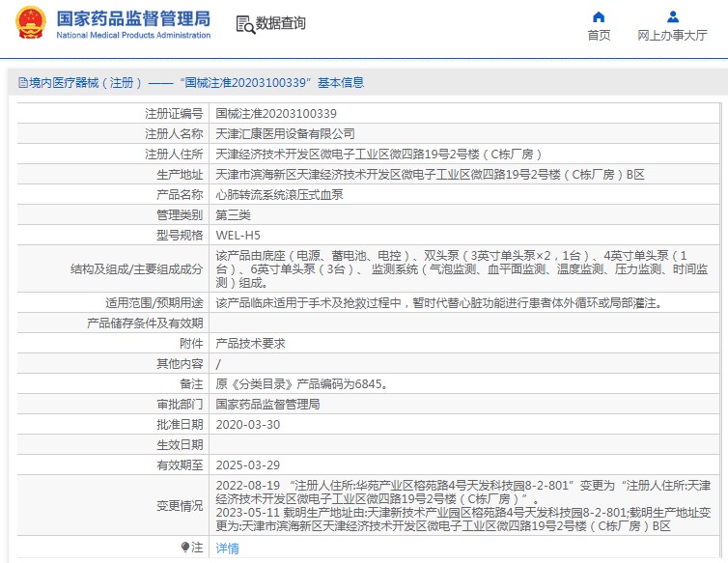Click the 附件 row label

point(191,344)
